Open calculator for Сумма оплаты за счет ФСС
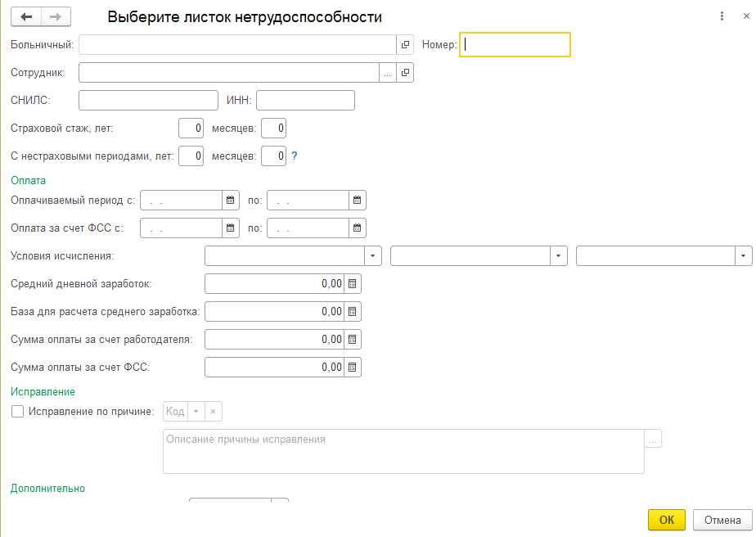Viewport: 756px width, 537px height. [353, 368]
